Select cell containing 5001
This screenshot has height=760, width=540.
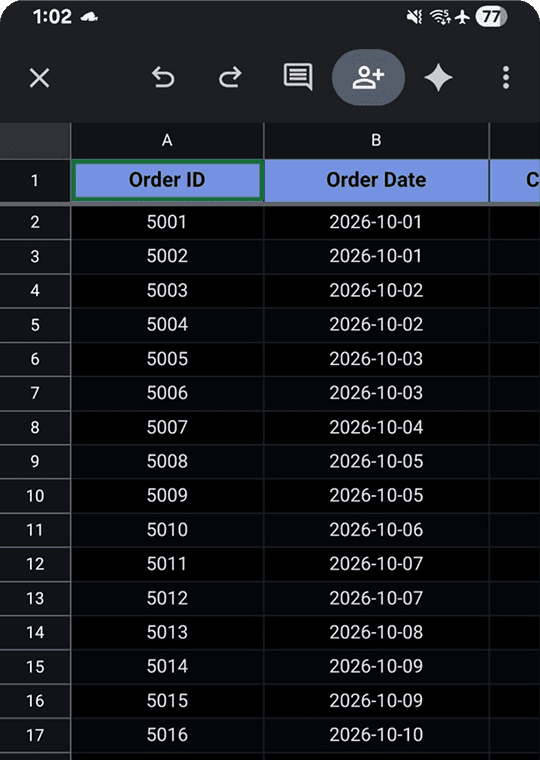click(167, 222)
